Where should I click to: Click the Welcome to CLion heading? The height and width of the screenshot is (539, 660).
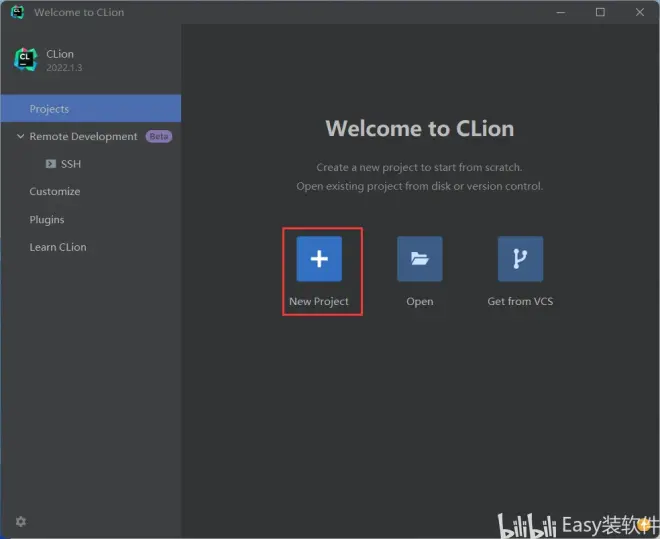pos(420,128)
